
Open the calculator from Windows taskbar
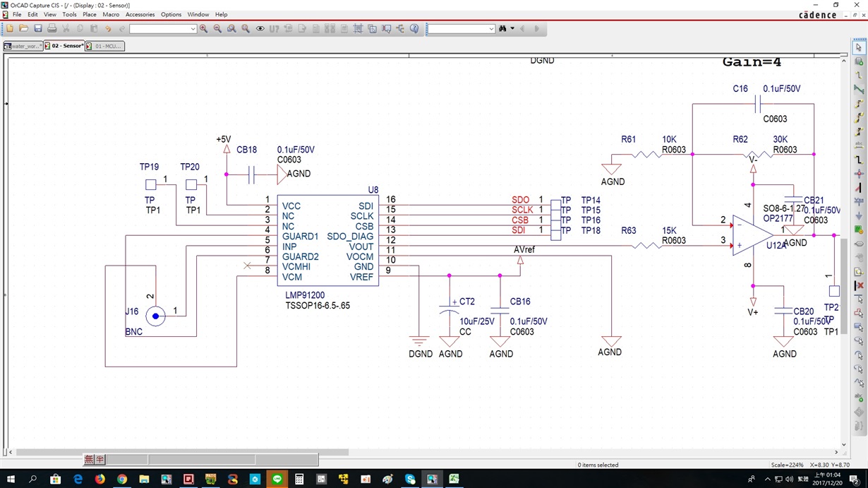pos(299,479)
